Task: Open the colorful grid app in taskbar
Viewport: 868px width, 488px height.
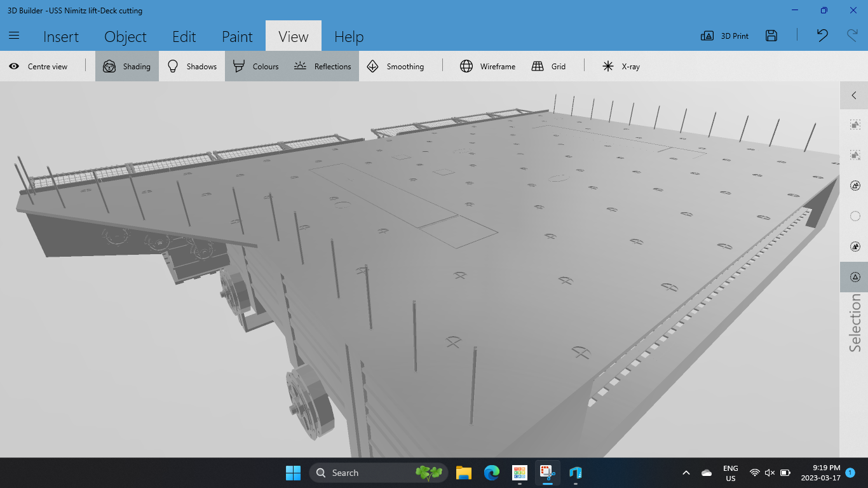Action: 520,473
